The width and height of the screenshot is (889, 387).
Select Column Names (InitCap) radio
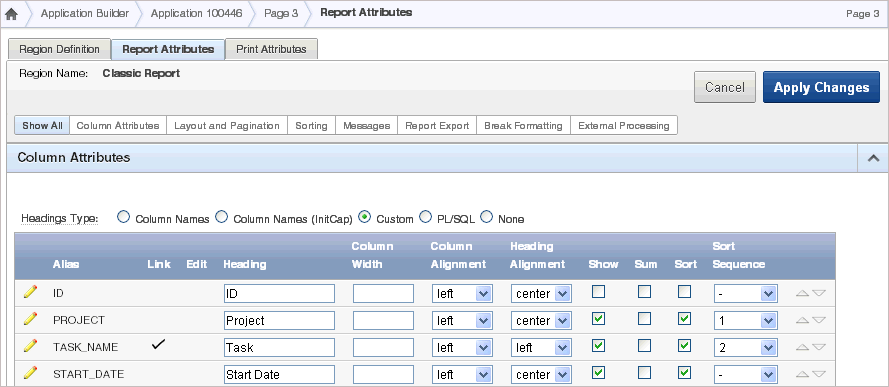point(222,216)
